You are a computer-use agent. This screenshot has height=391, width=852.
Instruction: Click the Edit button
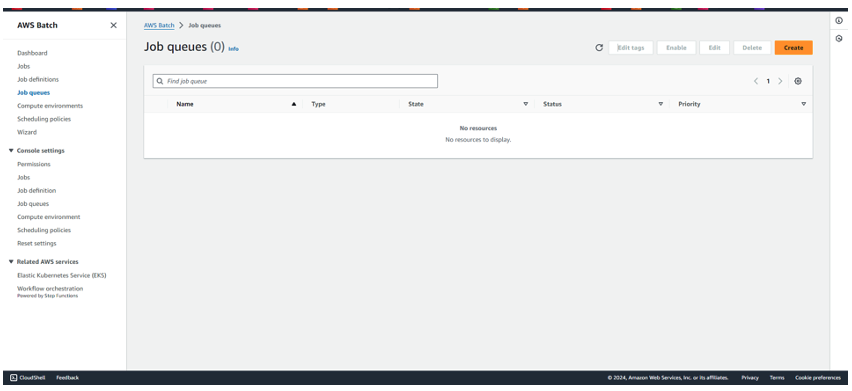point(715,48)
